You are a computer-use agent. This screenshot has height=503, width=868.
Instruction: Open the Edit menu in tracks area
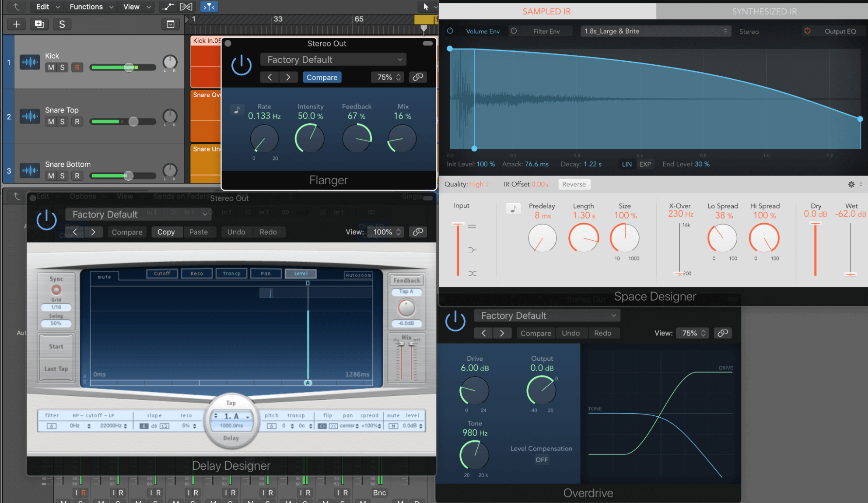[x=47, y=7]
